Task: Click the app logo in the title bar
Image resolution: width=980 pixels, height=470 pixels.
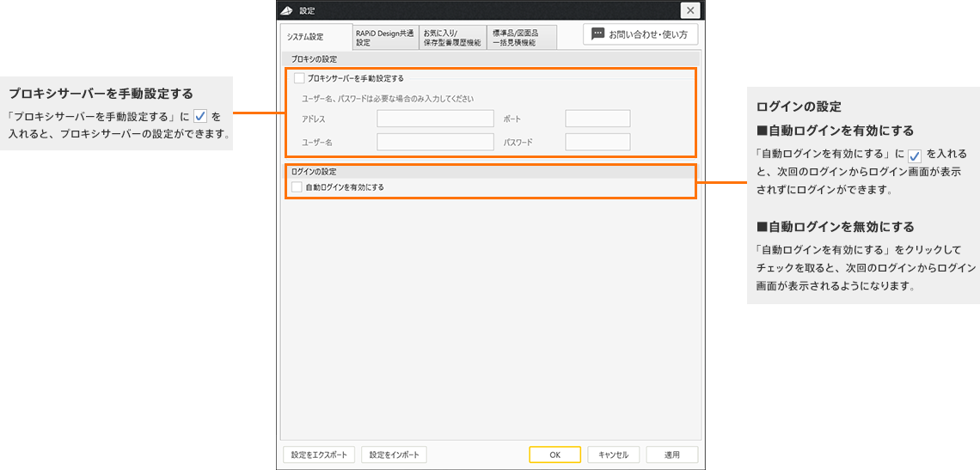Action: pyautogui.click(x=286, y=10)
